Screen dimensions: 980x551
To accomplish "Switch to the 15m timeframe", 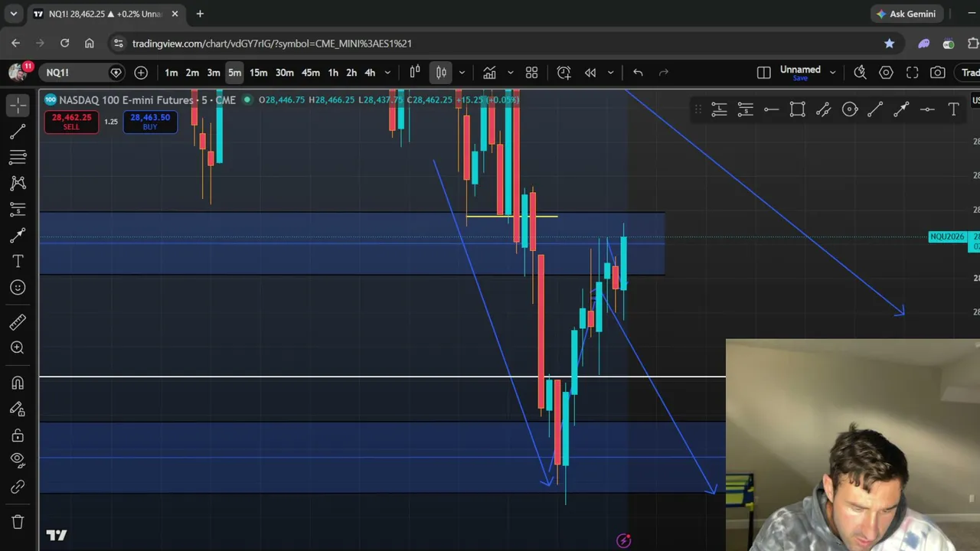I will tap(259, 73).
